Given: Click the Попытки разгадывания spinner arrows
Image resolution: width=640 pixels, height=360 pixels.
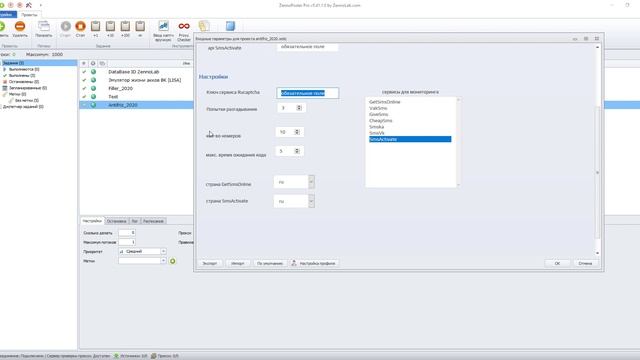Looking at the screenshot, I should [x=299, y=108].
